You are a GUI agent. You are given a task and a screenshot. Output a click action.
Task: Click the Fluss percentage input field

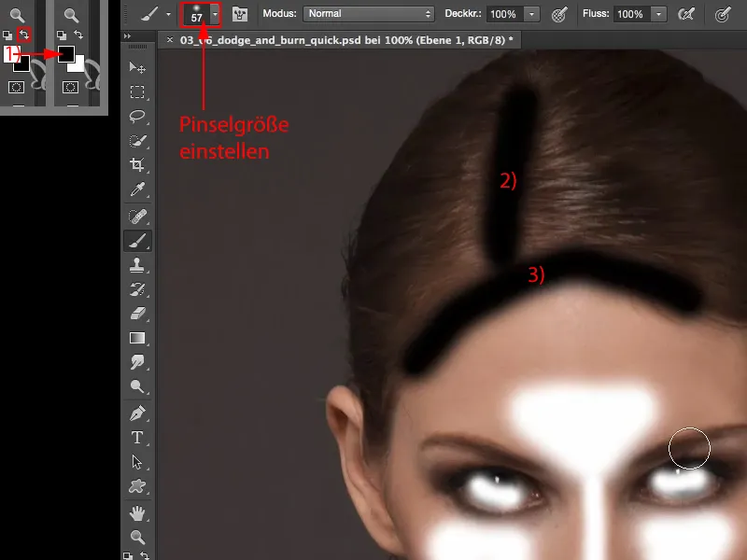pyautogui.click(x=629, y=14)
